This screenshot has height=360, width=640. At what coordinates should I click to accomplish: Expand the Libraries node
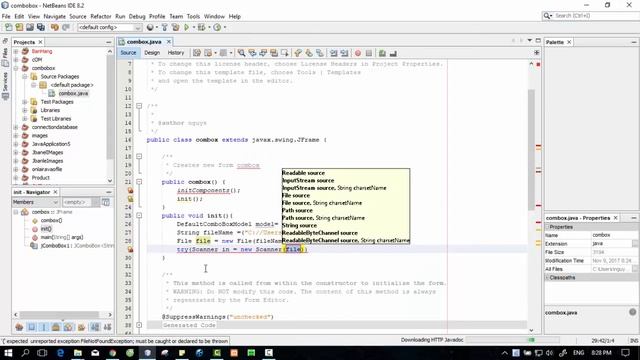(x=24, y=110)
